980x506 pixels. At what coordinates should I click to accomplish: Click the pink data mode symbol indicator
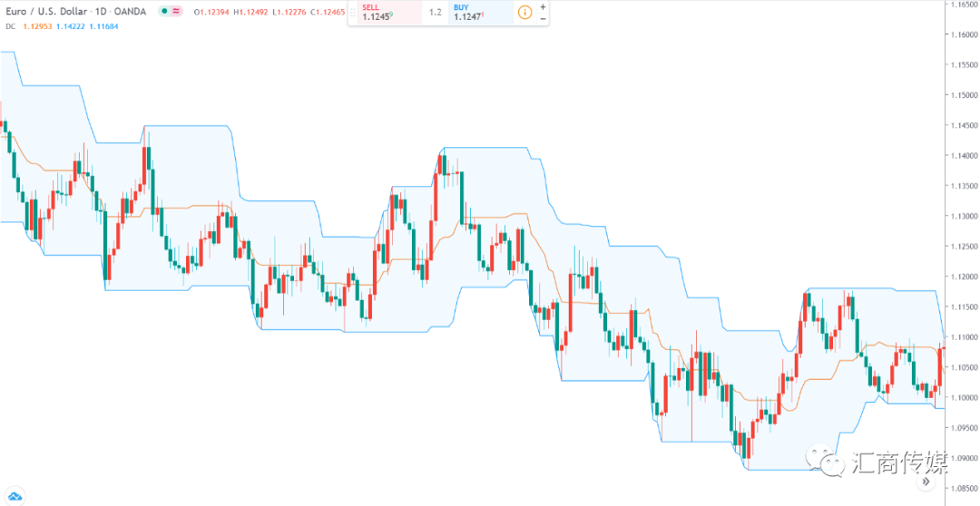tap(176, 11)
